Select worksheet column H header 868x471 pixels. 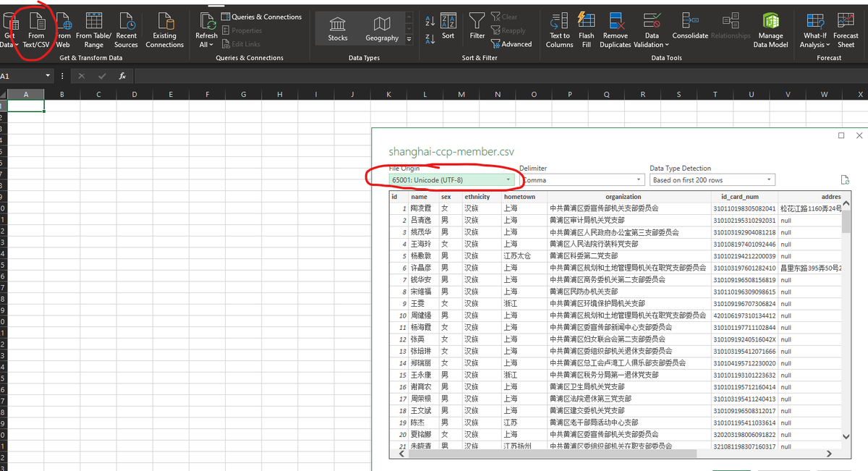tap(280, 94)
